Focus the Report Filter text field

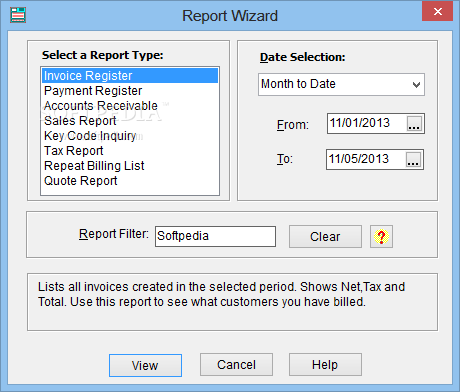tap(215, 236)
